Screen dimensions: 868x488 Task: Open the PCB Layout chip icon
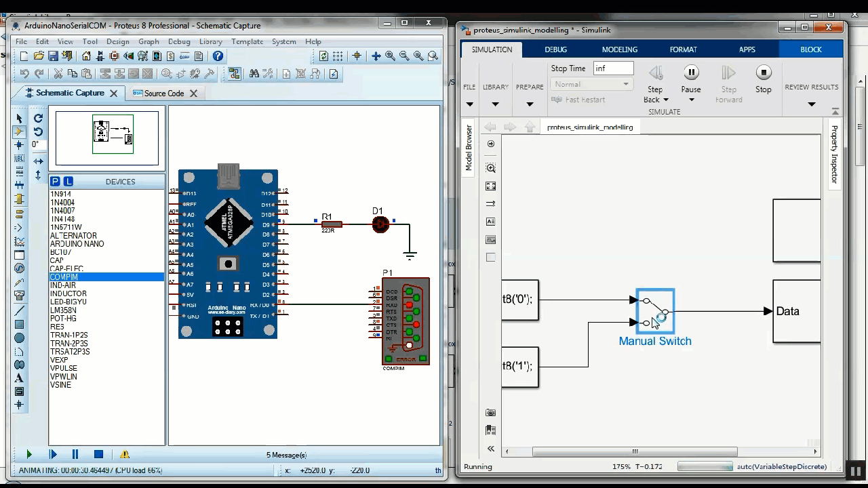[114, 56]
